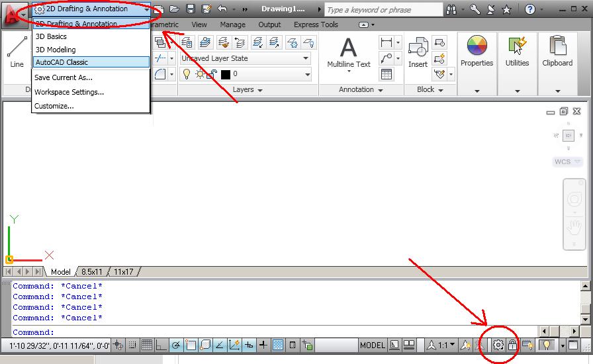Image resolution: width=593 pixels, height=364 pixels.
Task: Click the Insert block button
Action: click(418, 52)
